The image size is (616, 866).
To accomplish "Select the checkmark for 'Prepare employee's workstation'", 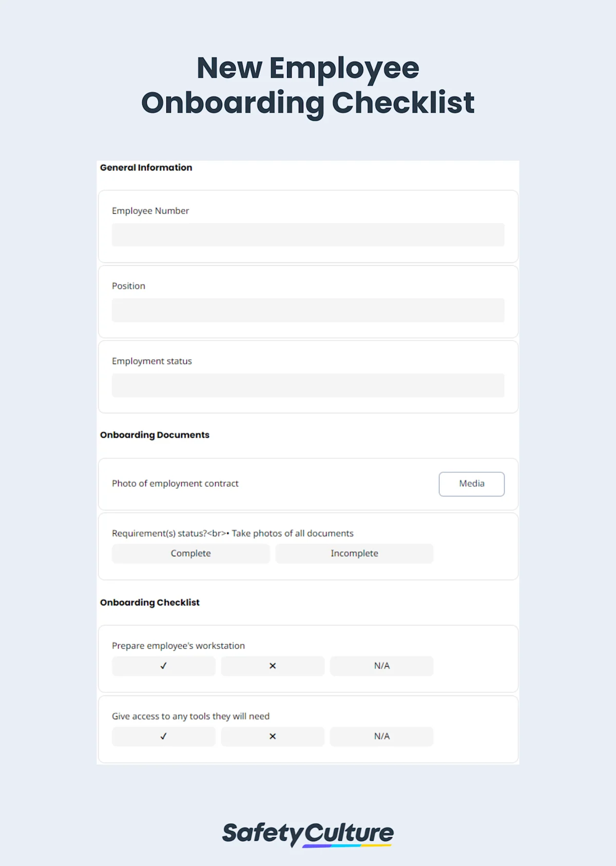I will [163, 666].
